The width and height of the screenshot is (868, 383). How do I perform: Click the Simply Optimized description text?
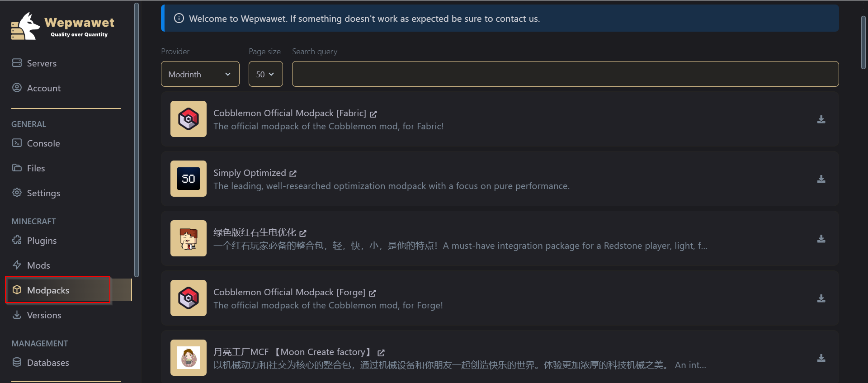coord(392,186)
